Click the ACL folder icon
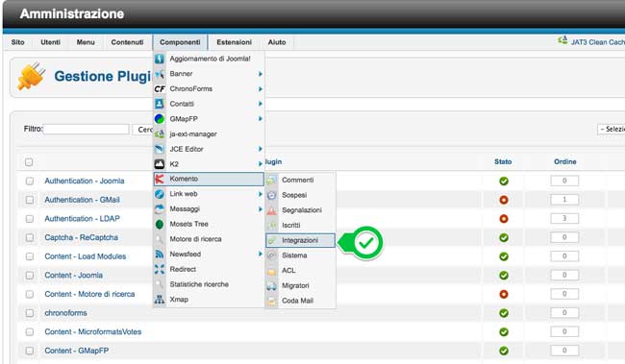625x364 pixels. tap(271, 271)
